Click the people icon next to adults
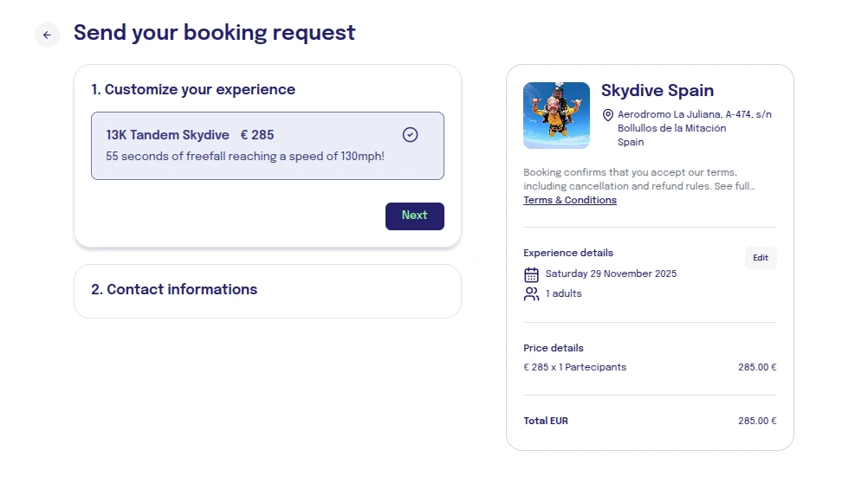This screenshot has height=483, width=868. (x=532, y=294)
